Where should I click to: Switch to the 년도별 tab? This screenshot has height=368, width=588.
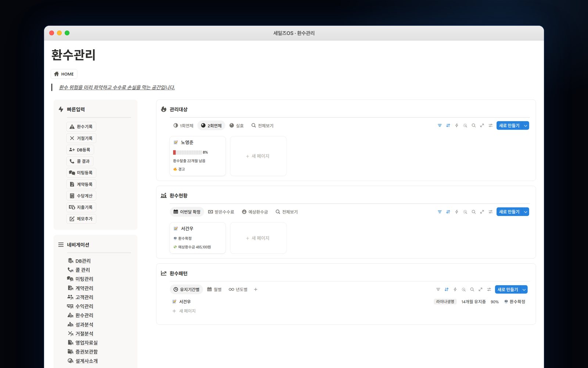pos(238,290)
